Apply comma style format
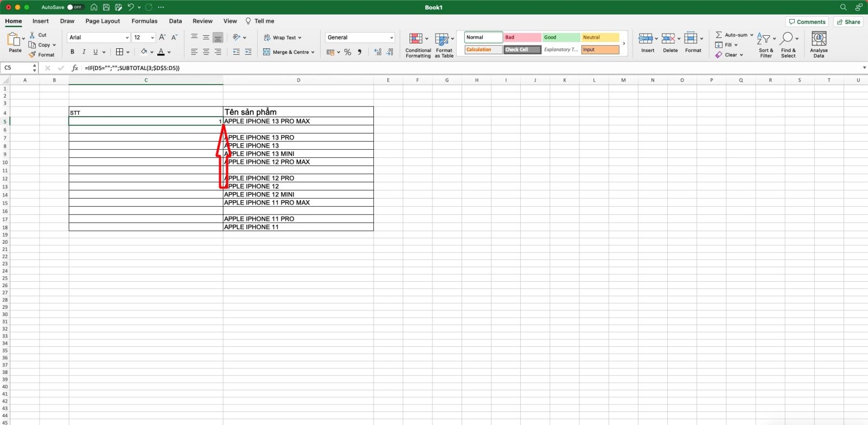This screenshot has width=868, height=425. (360, 52)
